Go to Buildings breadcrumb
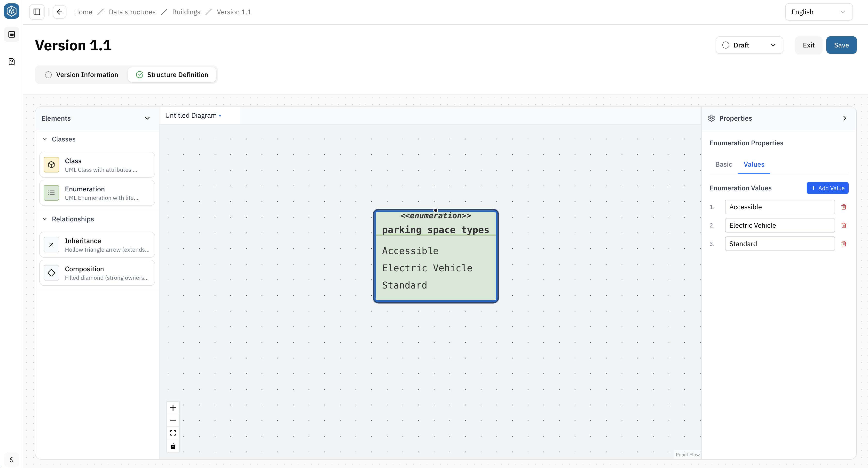868x468 pixels. tap(186, 12)
